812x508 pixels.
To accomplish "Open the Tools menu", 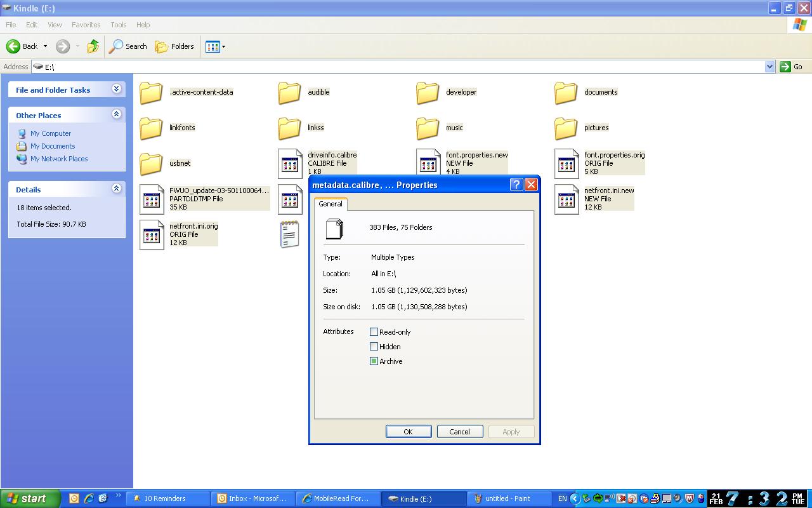I will click(119, 25).
